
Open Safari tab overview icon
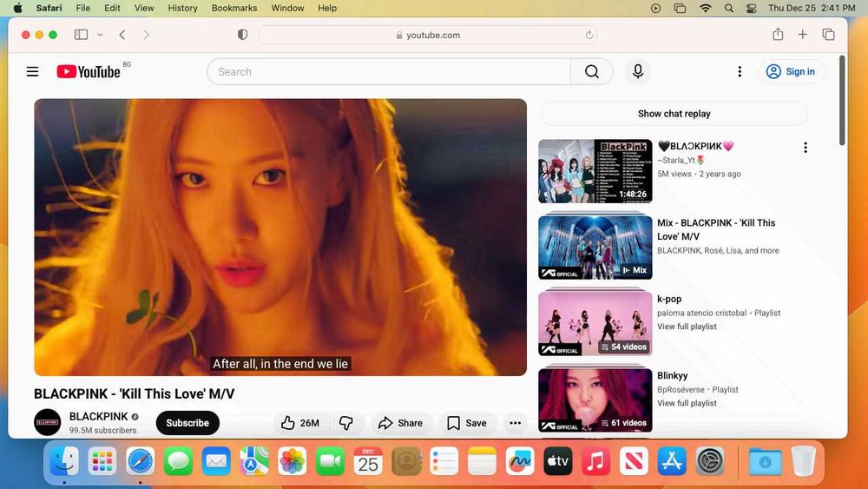(x=829, y=35)
